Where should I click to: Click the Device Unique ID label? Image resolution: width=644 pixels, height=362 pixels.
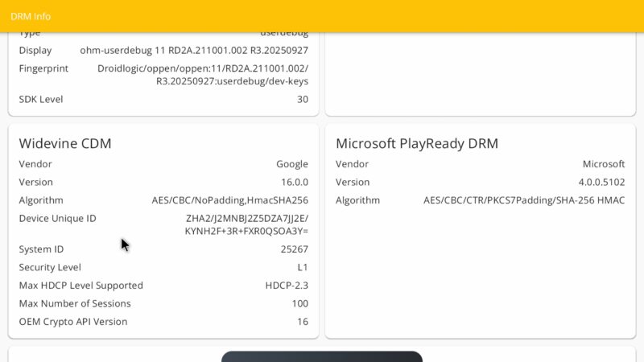pos(57,218)
